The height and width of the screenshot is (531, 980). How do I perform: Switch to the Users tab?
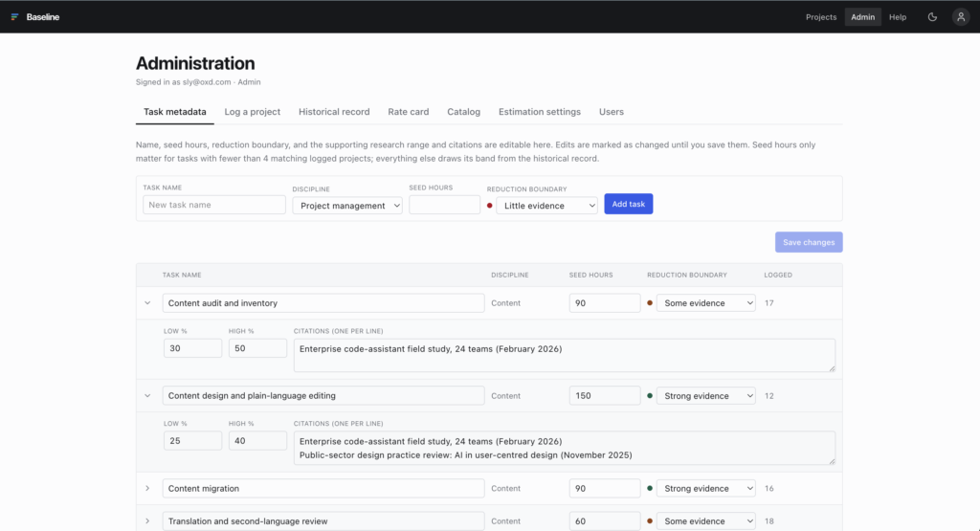(x=612, y=112)
